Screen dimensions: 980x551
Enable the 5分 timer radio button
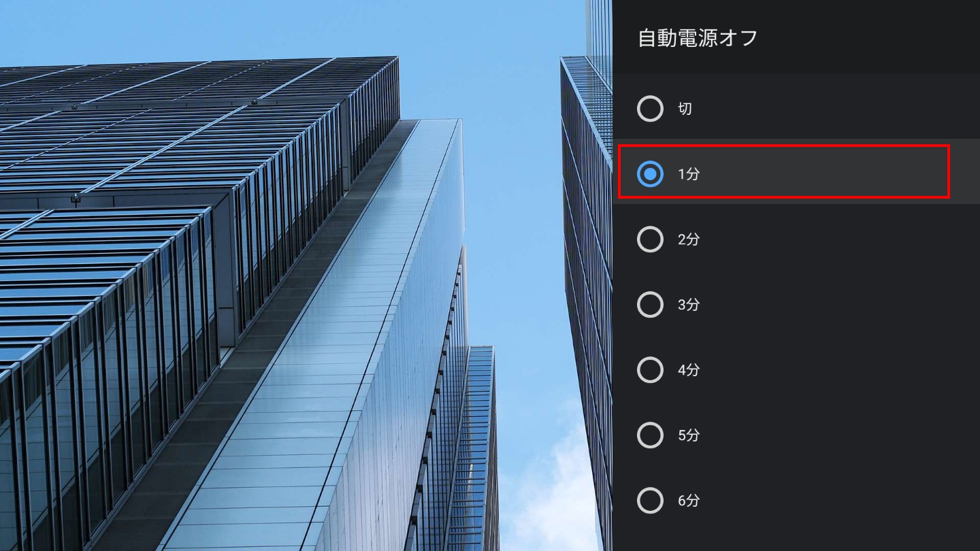tap(650, 435)
